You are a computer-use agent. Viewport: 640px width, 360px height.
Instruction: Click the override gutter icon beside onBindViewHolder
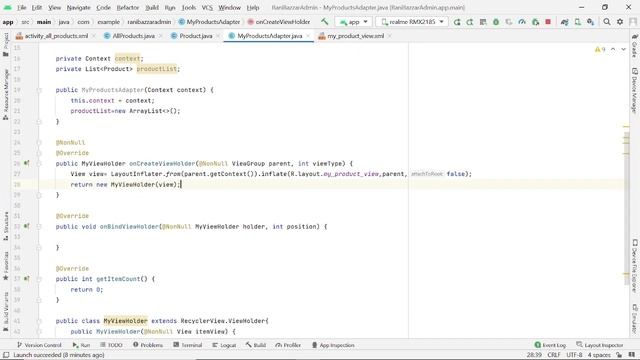click(27, 226)
